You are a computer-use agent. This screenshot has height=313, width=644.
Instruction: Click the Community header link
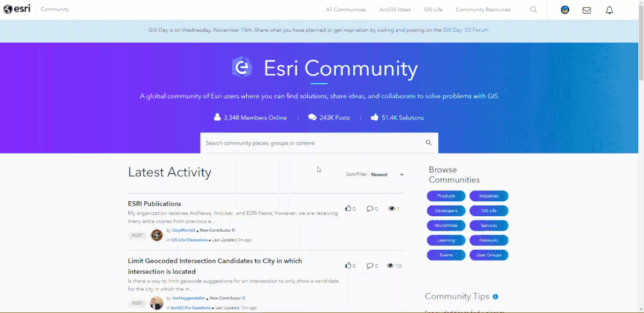(x=55, y=9)
